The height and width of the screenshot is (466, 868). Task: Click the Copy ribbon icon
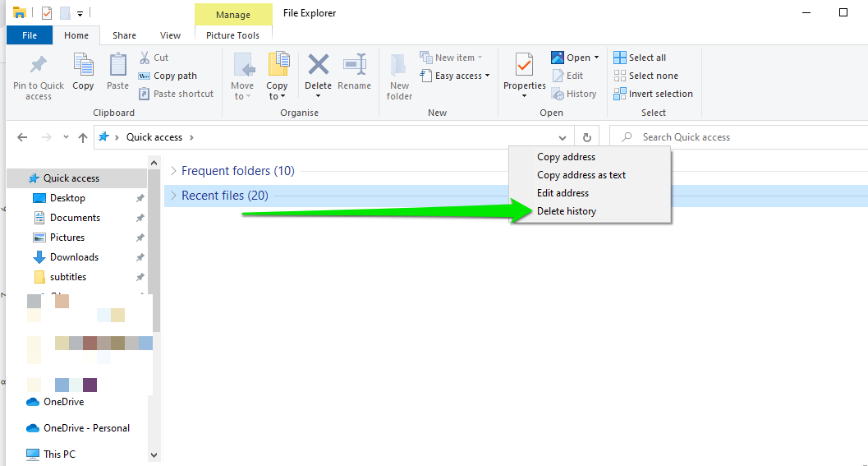pyautogui.click(x=83, y=65)
